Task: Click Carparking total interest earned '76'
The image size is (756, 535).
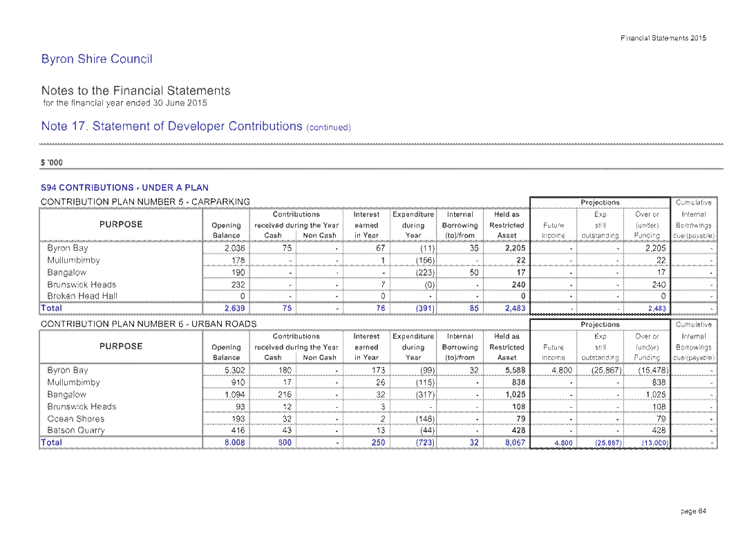Action: (x=380, y=308)
